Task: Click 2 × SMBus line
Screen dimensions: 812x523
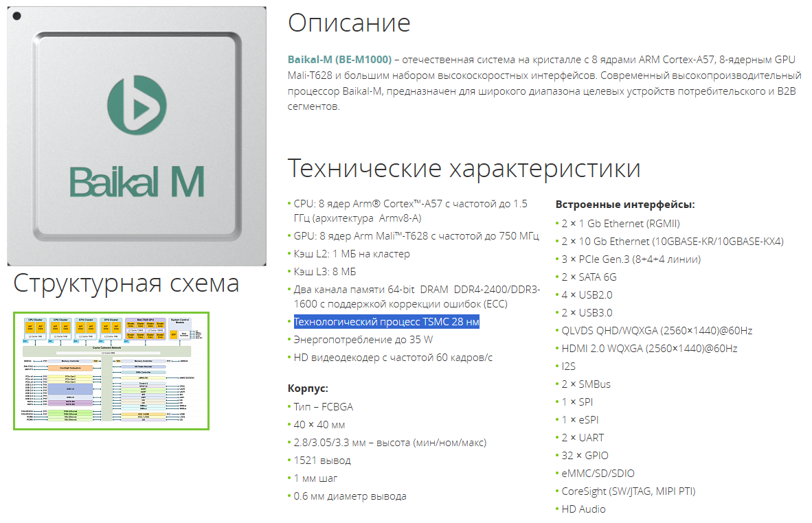Action: pyautogui.click(x=586, y=384)
